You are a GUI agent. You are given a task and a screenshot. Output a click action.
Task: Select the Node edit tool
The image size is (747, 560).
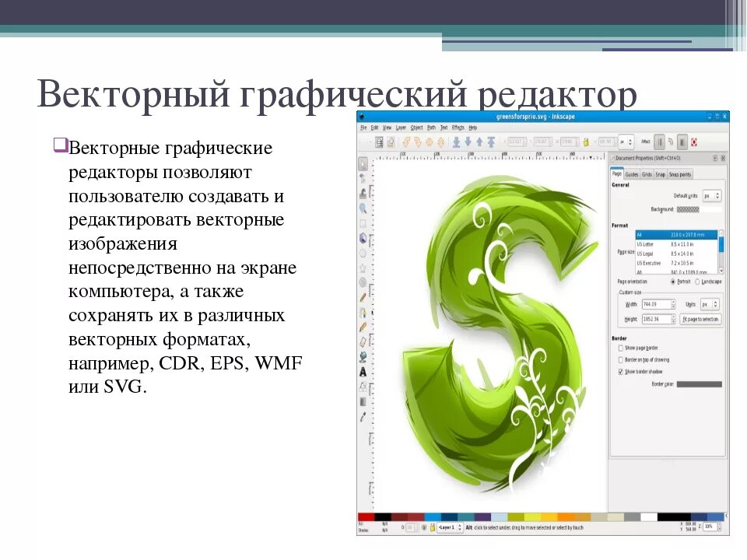[363, 179]
